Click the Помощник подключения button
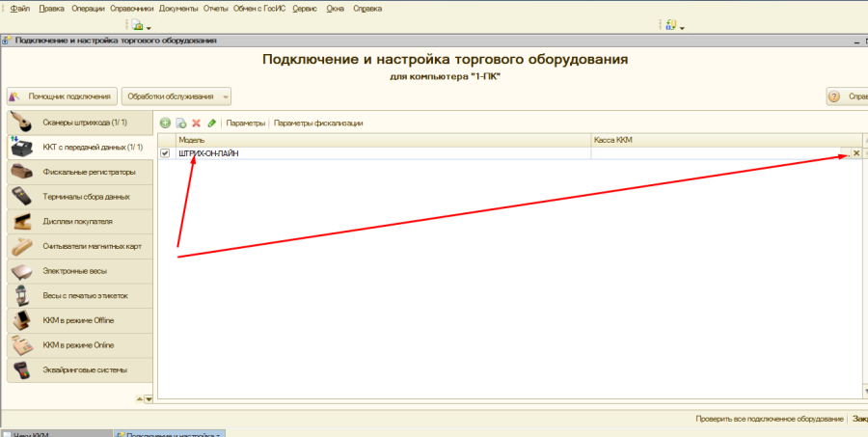 tap(62, 96)
